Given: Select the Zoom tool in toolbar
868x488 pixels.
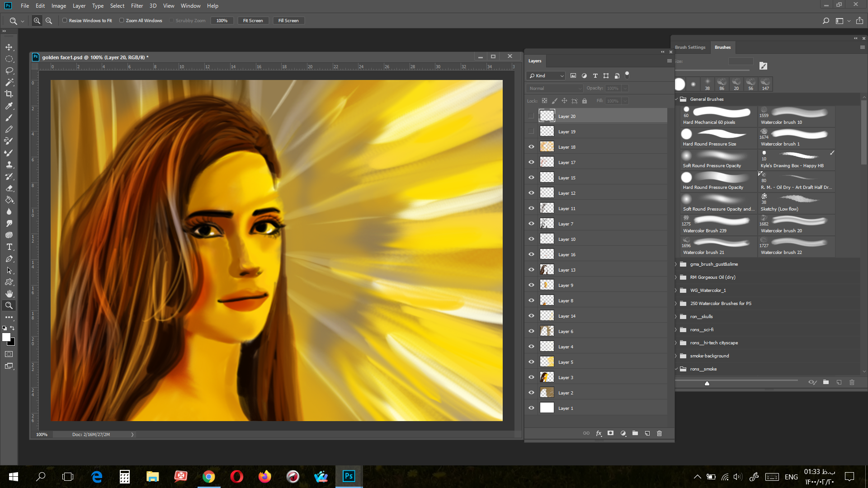Looking at the screenshot, I should point(9,305).
